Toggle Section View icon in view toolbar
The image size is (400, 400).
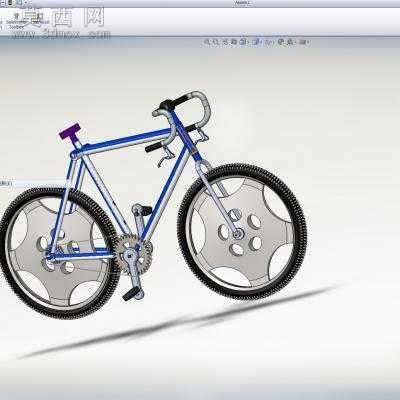(234, 42)
